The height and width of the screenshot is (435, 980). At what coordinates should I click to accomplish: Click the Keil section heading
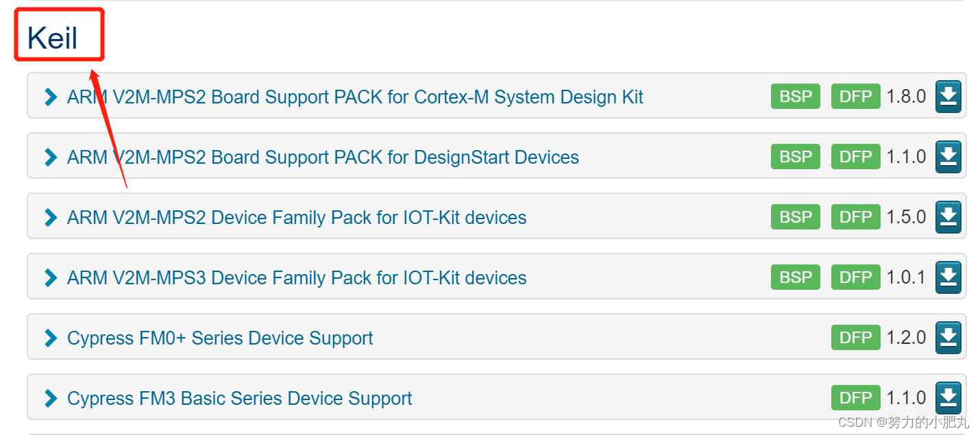click(x=53, y=38)
